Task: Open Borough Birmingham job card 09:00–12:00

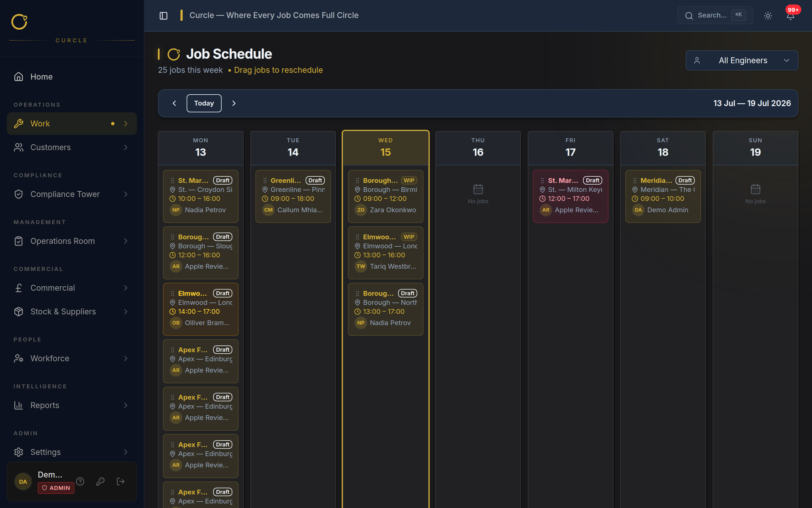Action: click(385, 196)
